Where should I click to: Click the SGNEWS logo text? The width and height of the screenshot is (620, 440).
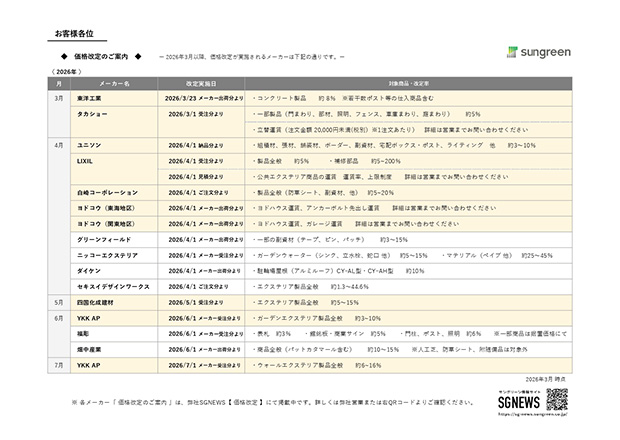(x=519, y=403)
